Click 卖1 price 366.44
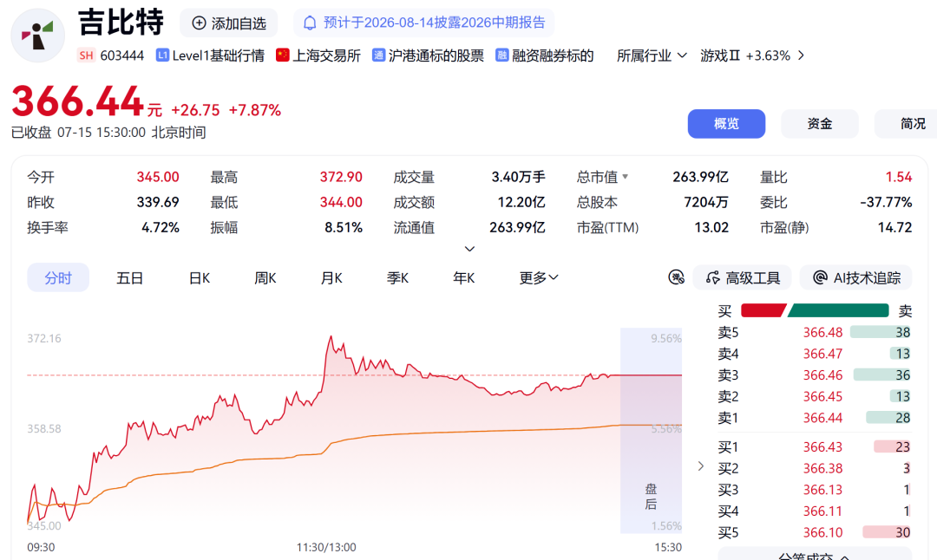This screenshot has width=937, height=560. (x=822, y=418)
